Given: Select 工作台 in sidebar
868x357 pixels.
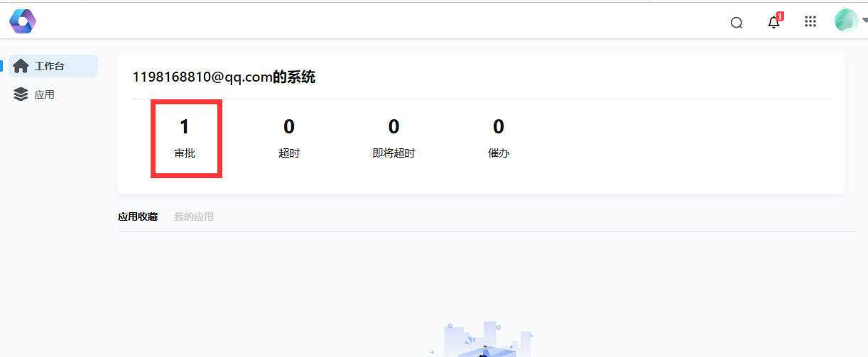Looking at the screenshot, I should [x=53, y=66].
